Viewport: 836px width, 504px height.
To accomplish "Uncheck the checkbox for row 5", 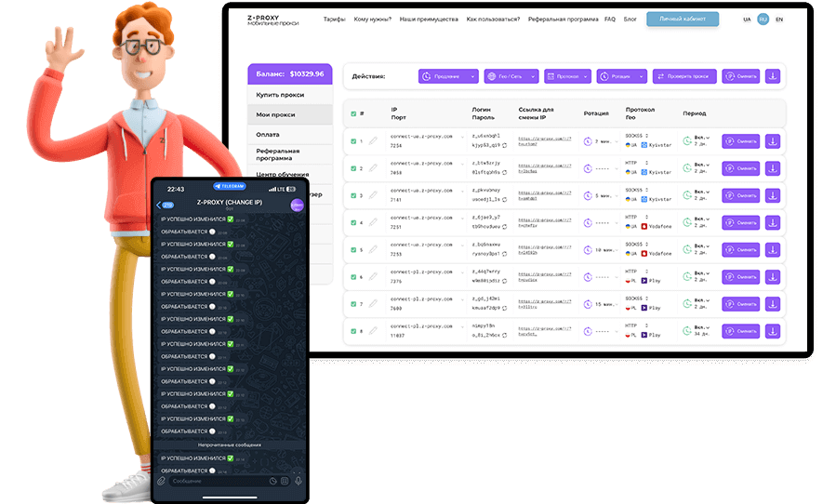I will click(353, 249).
